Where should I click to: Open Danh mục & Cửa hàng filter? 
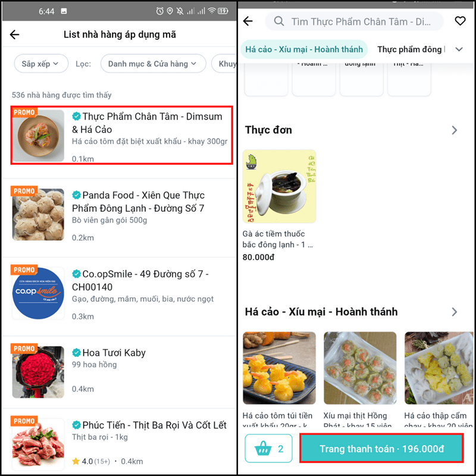(x=153, y=64)
